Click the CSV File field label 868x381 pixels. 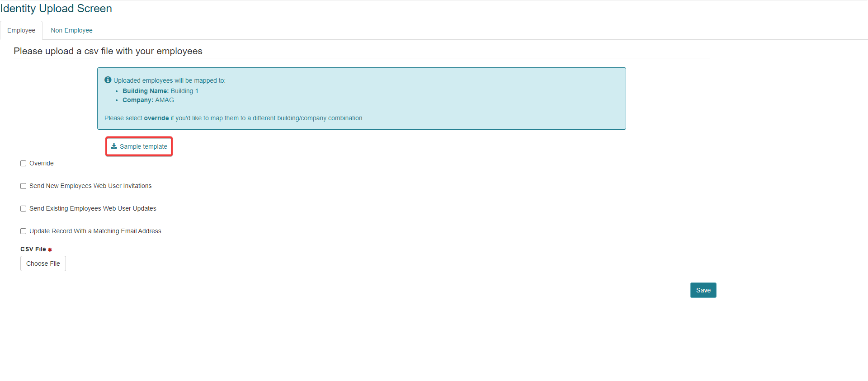(x=33, y=249)
